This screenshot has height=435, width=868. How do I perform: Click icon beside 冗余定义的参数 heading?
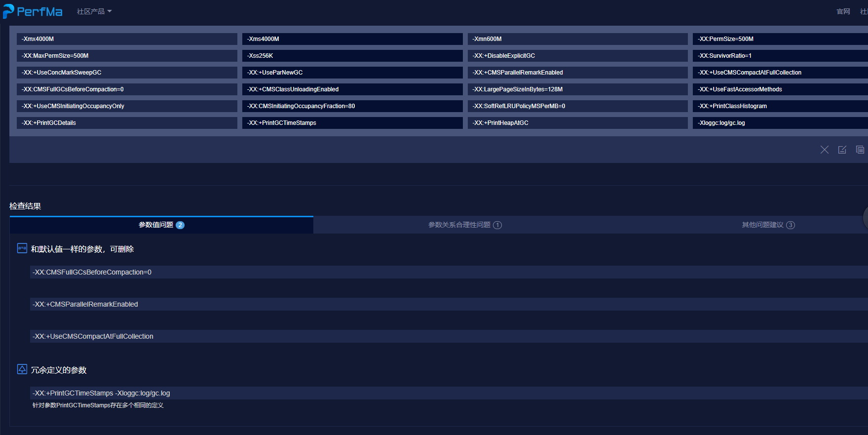22,369
